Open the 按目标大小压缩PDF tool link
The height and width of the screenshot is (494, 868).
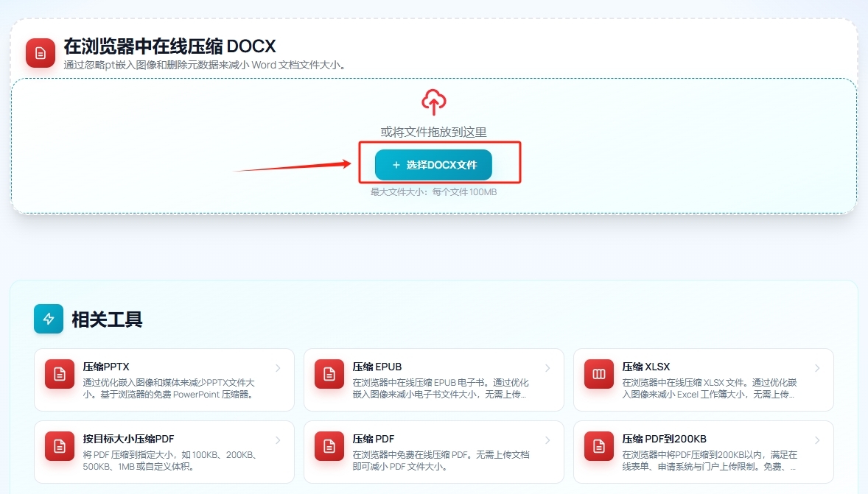[x=164, y=452]
